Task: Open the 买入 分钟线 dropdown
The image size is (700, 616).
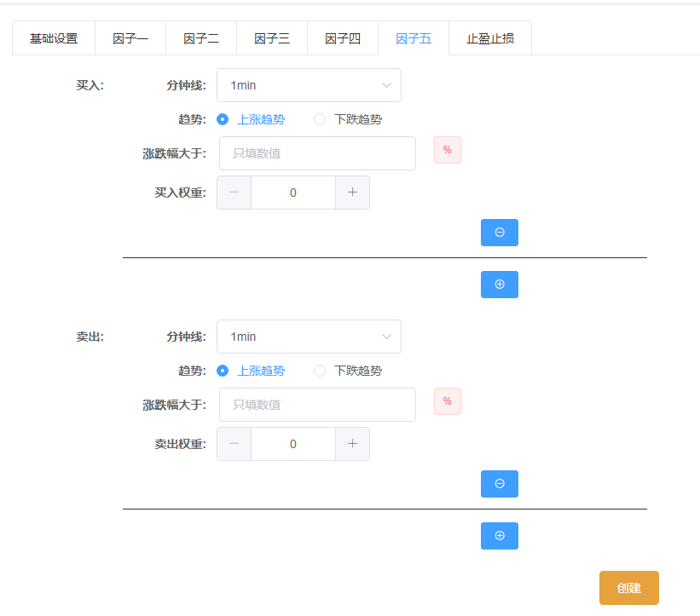Action: pos(309,85)
